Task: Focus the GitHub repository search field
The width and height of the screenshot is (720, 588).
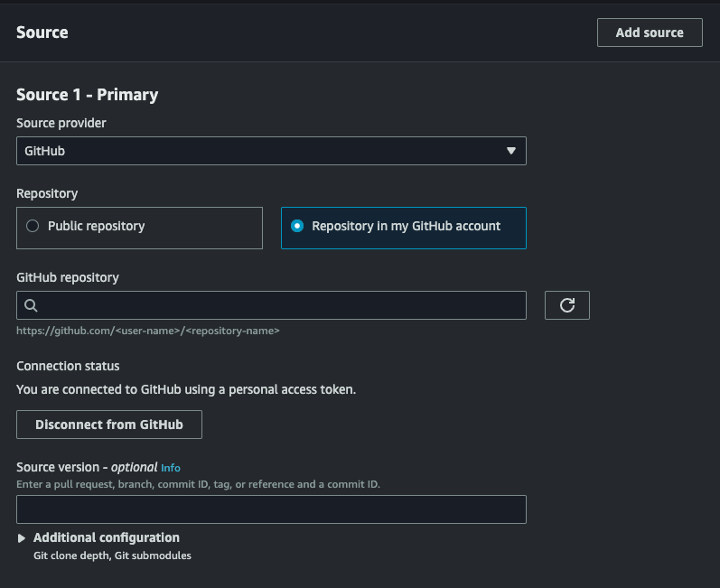Action: click(x=280, y=305)
